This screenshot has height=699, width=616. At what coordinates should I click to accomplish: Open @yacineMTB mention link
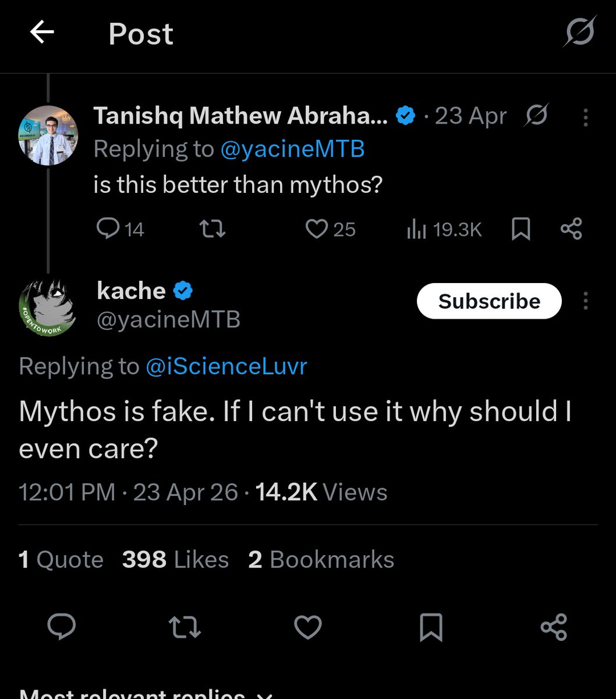coord(293,150)
